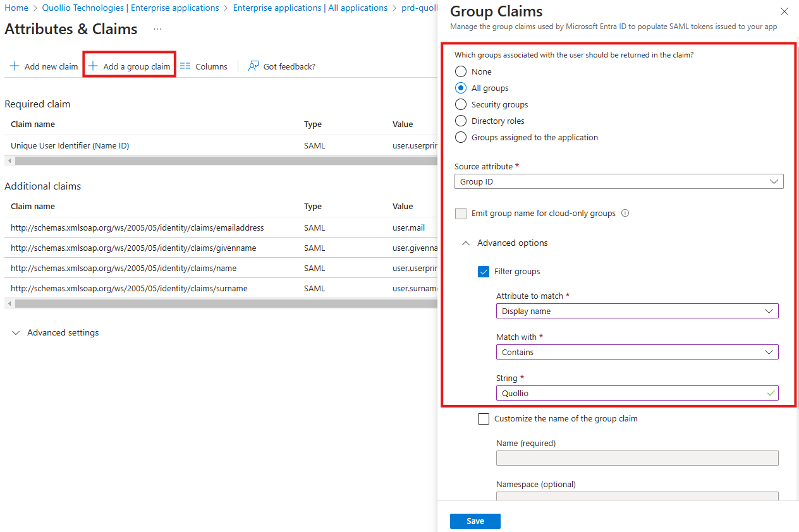This screenshot has height=532, width=799.
Task: Uncheck the Filter groups checkbox
Action: pos(484,272)
